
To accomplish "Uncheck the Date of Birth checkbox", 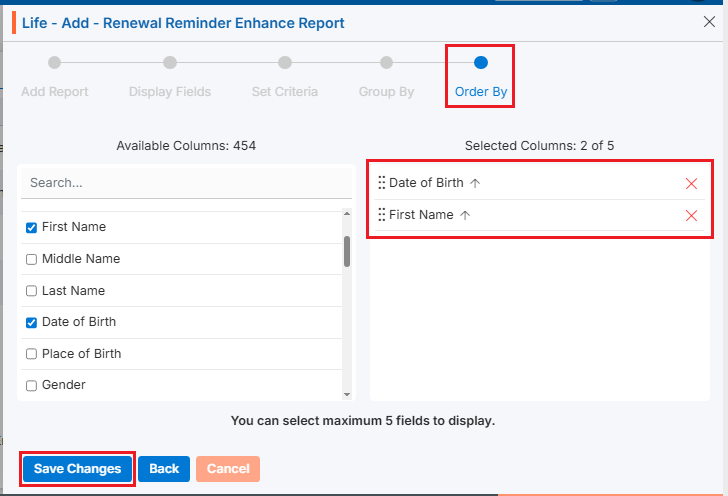I will (x=32, y=322).
